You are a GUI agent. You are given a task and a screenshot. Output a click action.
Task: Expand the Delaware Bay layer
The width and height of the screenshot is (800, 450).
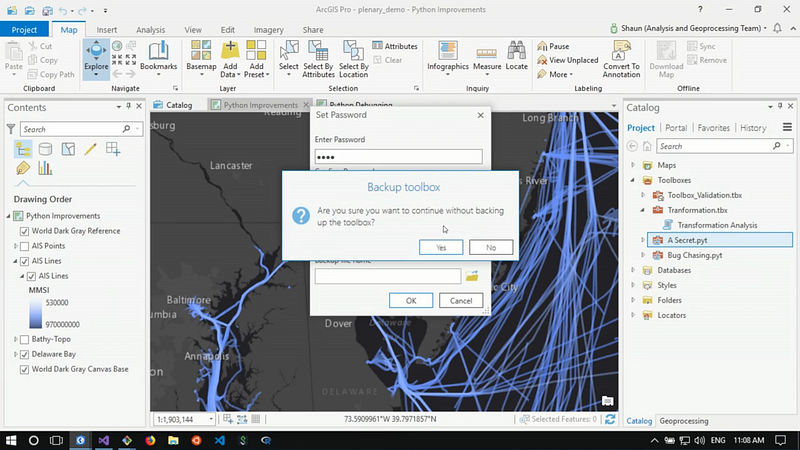[x=16, y=354]
